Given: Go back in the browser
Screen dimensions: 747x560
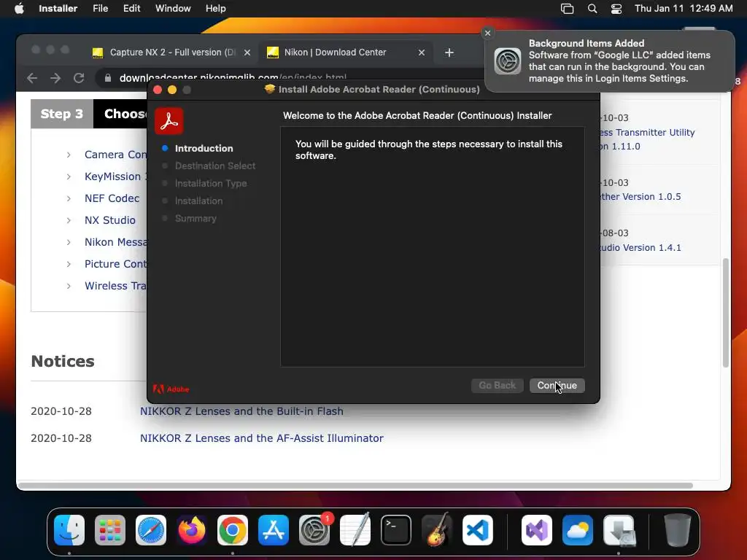Looking at the screenshot, I should [32, 78].
